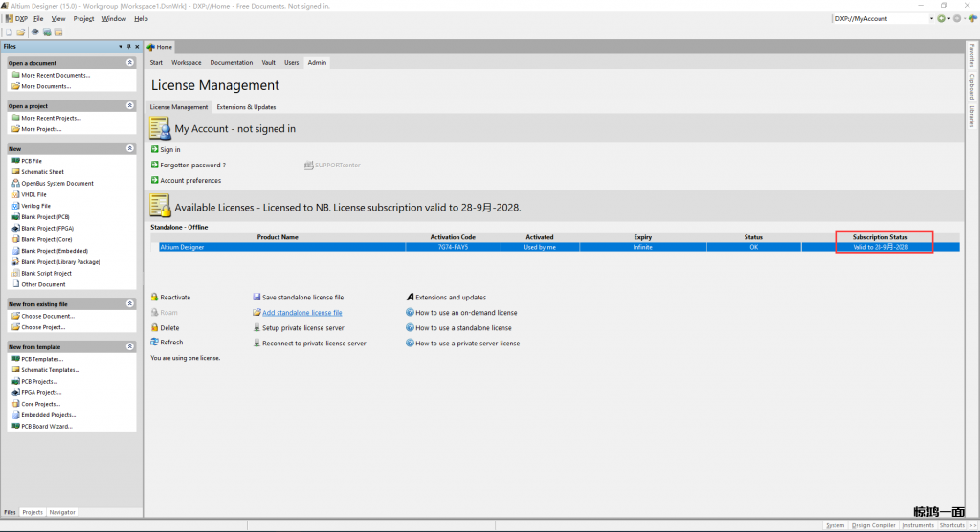The height and width of the screenshot is (532, 980).
Task: Click the Delete license lock icon
Action: [x=155, y=327]
